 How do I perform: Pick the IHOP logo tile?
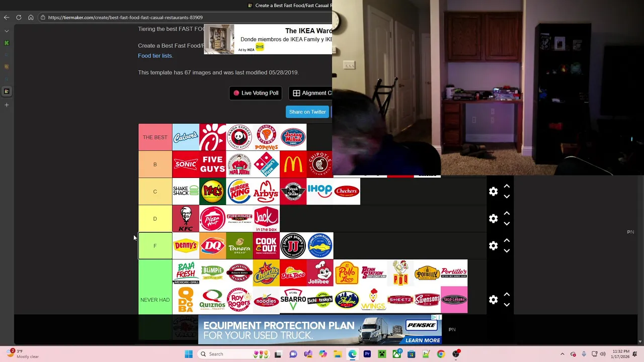[320, 192]
